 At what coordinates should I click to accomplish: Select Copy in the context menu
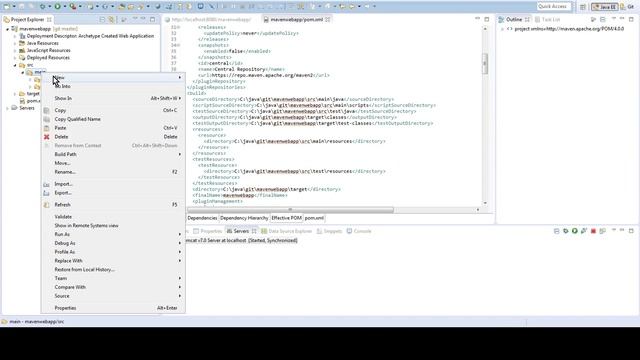click(x=113, y=110)
